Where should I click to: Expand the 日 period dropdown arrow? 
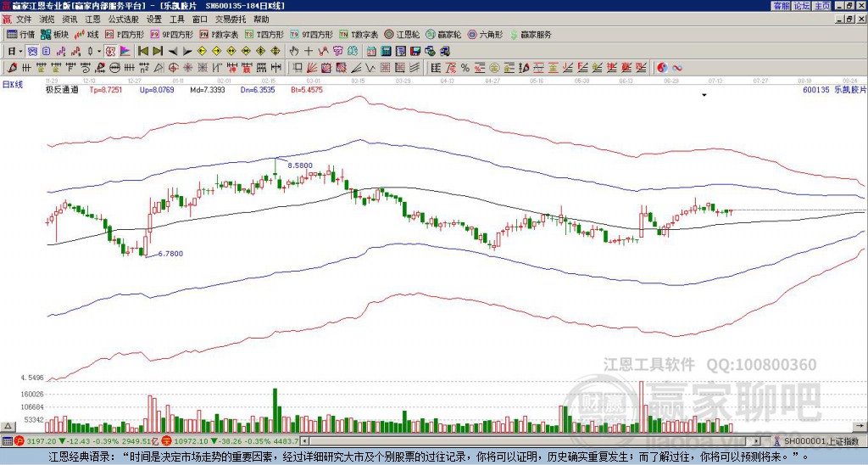pos(20,52)
